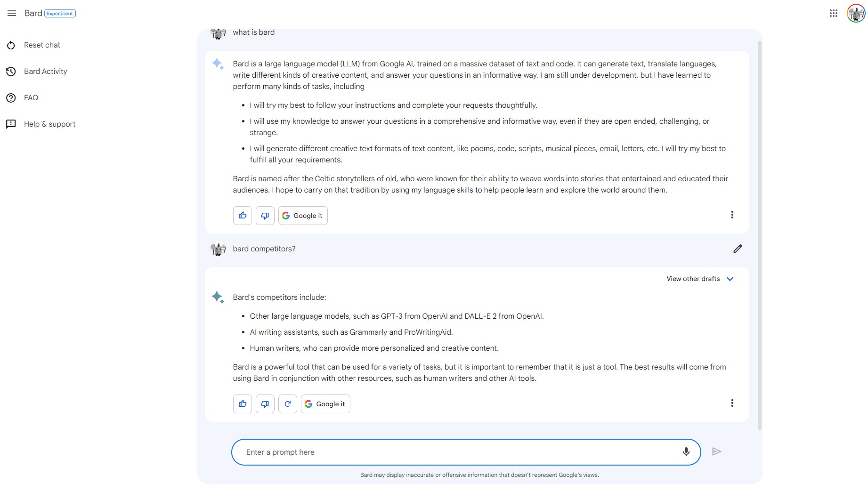
Task: Click Google it under the competitors response
Action: pos(325,404)
